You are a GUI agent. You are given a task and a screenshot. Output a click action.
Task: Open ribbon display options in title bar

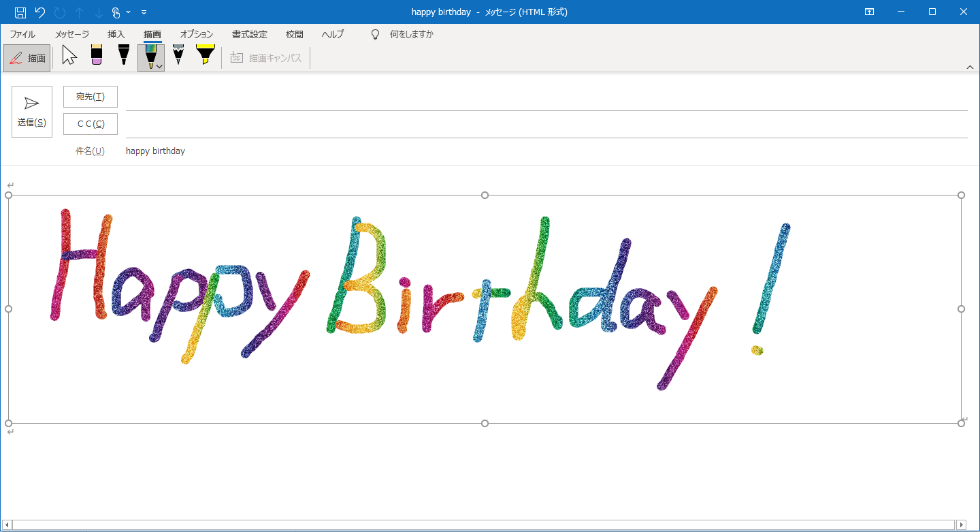869,12
